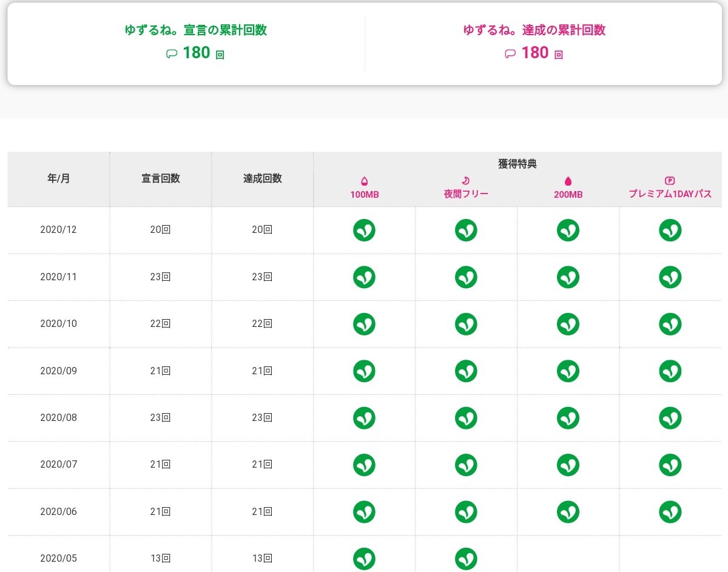Click 2020/11 checkmark under 夜間フリー
This screenshot has width=728, height=572.
[x=466, y=277]
